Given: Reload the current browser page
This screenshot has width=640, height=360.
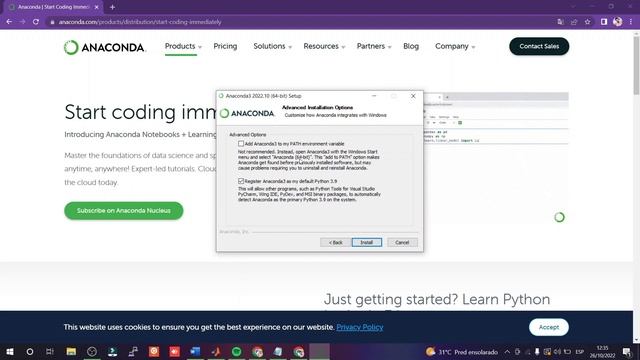Looking at the screenshot, I should coord(36,22).
